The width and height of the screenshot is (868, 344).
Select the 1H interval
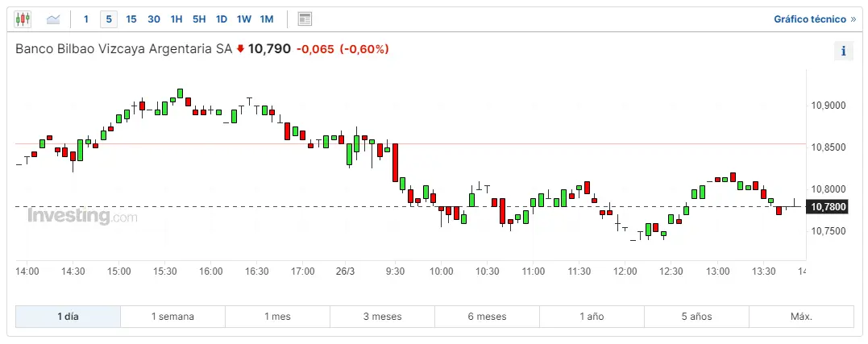pos(177,19)
